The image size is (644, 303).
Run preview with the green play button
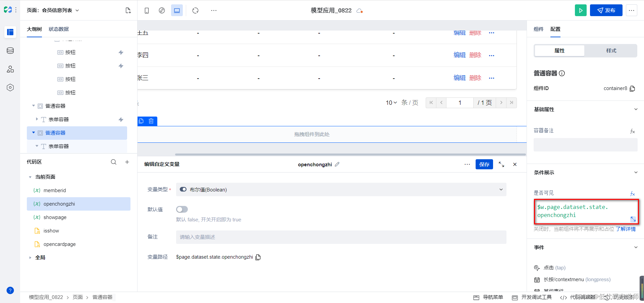coord(581,10)
